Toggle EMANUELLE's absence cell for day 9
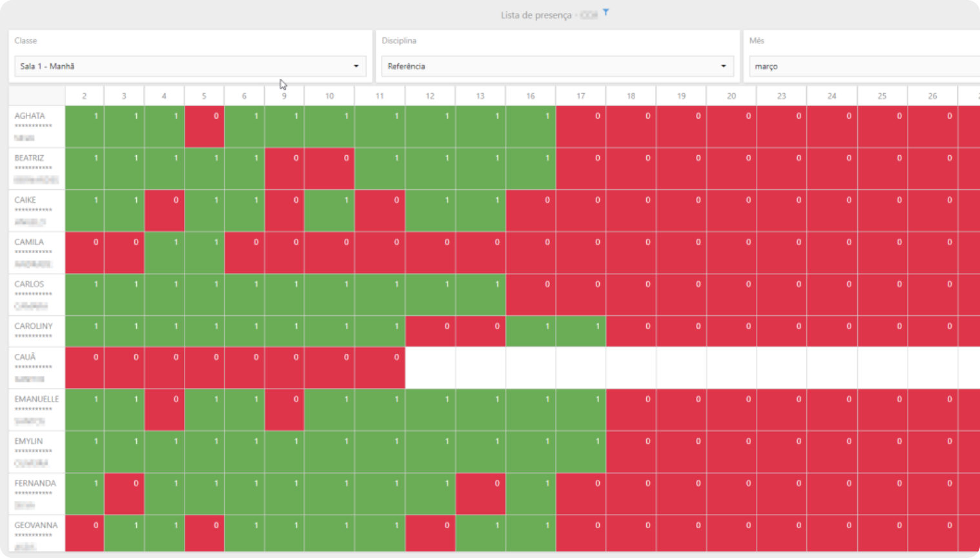 284,409
